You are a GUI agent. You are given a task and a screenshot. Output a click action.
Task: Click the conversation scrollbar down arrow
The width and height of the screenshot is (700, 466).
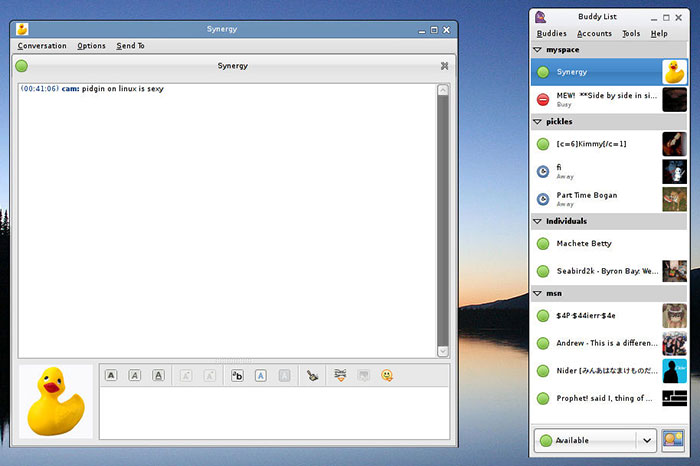tap(443, 351)
